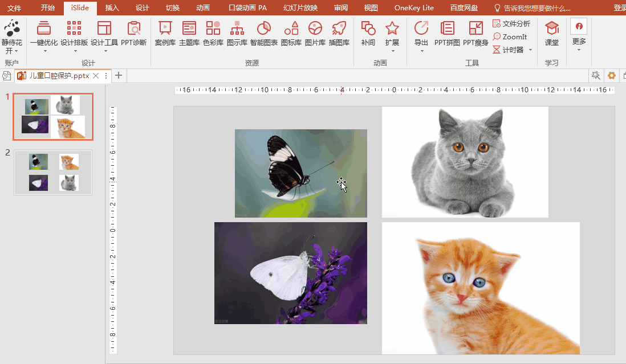Open the PPT拼图 collage tool

[x=447, y=33]
